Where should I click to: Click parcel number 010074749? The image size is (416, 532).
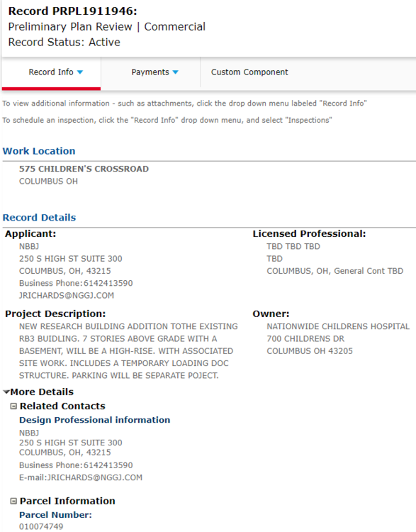click(x=41, y=526)
